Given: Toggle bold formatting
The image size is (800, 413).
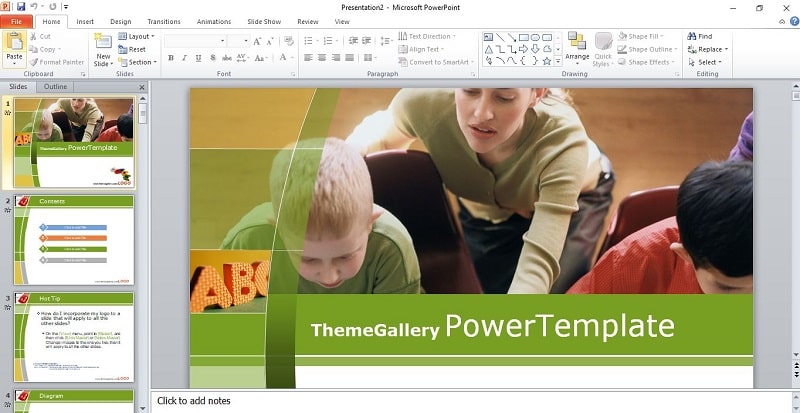Looking at the screenshot, I should (x=171, y=58).
